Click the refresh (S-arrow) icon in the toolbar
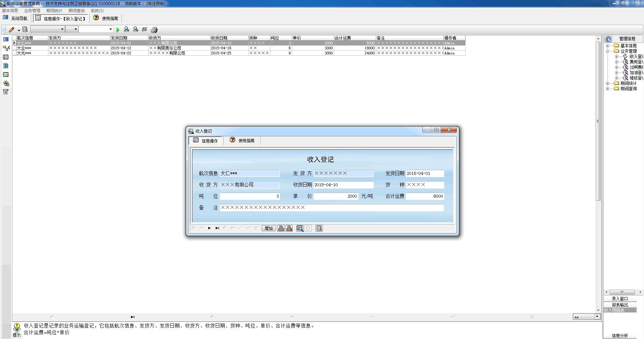The height and width of the screenshot is (339, 644). coord(144,30)
